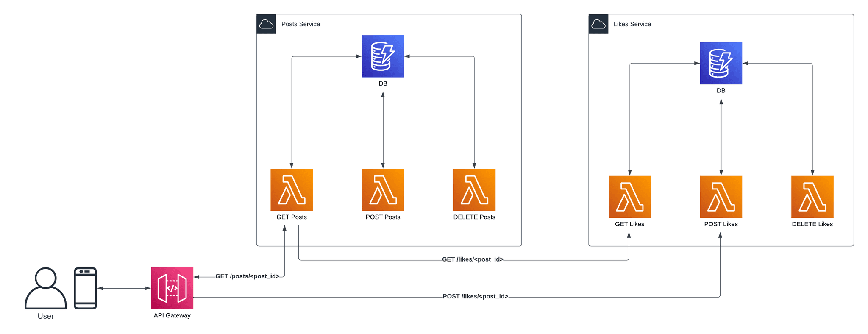Viewport: 868px width, 334px height.
Task: Click the 'POST /likes/<post_id>' connector label
Action: click(475, 296)
